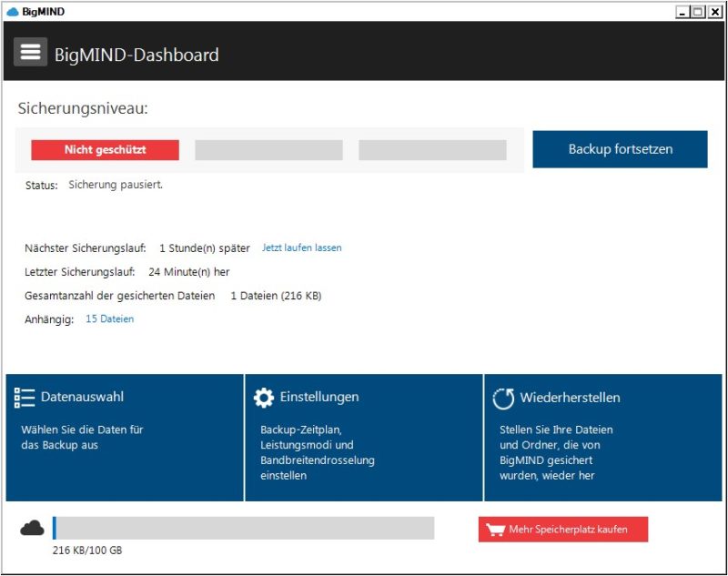Click the Anhängig label

pyautogui.click(x=49, y=319)
